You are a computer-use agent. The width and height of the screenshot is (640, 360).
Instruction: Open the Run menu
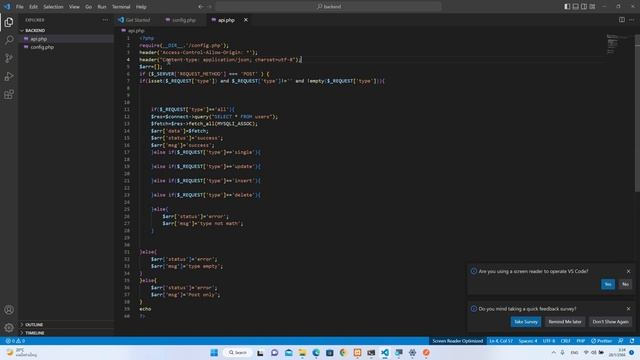pos(102,7)
